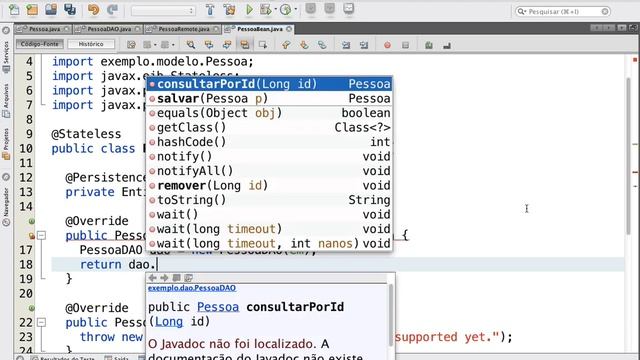Click the New Project icon
Screen dimensions: 640x360
coord(32,9)
